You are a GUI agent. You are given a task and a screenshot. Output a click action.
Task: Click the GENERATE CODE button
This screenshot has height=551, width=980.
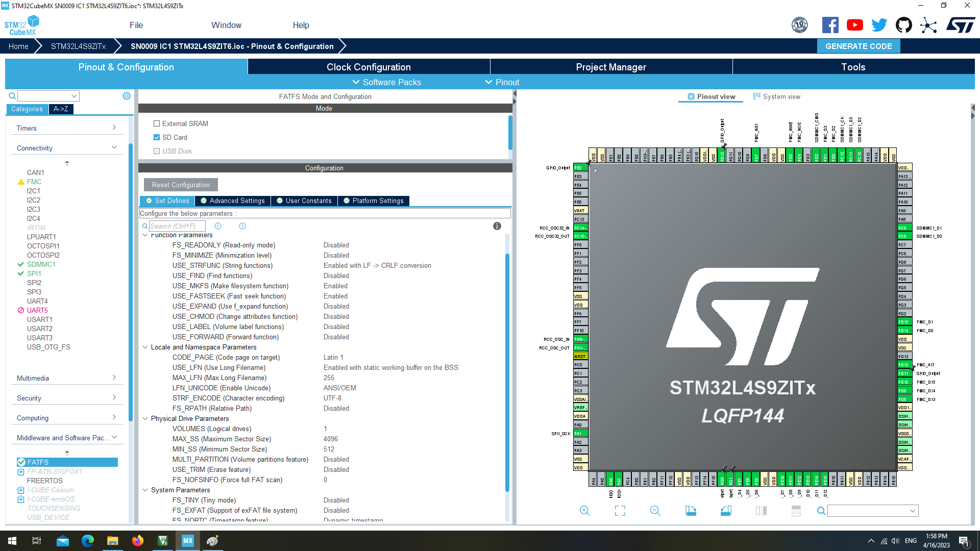[x=859, y=46]
